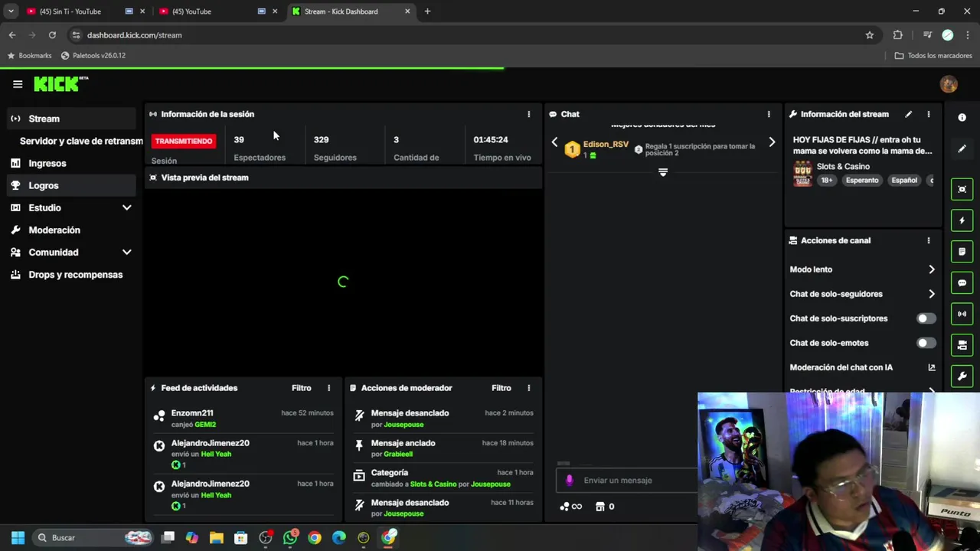
Task: Show next top donor with right arrow
Action: click(772, 142)
